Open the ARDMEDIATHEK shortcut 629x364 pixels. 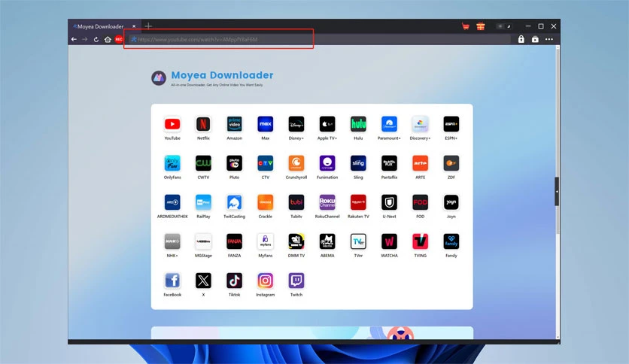point(172,202)
